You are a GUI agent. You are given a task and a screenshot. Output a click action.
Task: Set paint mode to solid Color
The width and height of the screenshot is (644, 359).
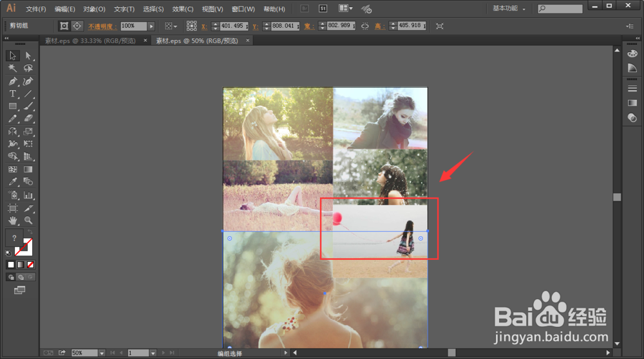click(11, 264)
